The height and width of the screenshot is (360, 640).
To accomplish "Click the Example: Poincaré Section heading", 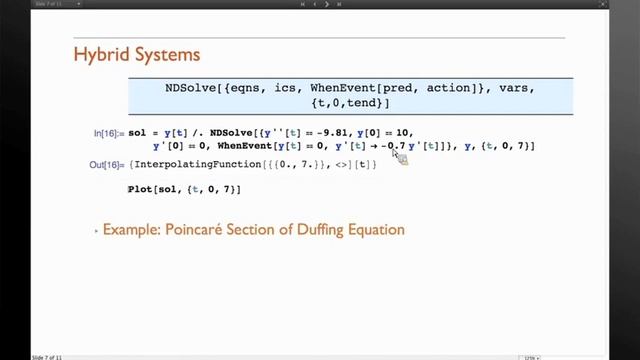I will click(253, 230).
